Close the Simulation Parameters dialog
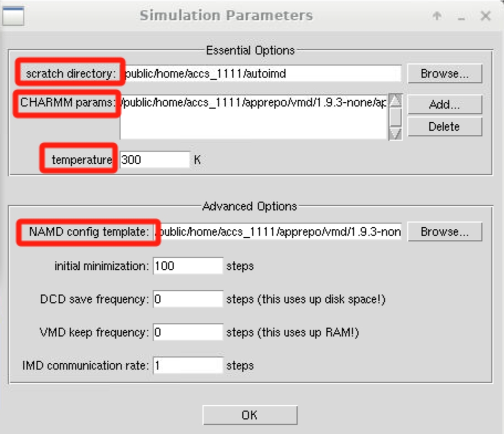Viewport: 504px width, 434px height. click(486, 16)
